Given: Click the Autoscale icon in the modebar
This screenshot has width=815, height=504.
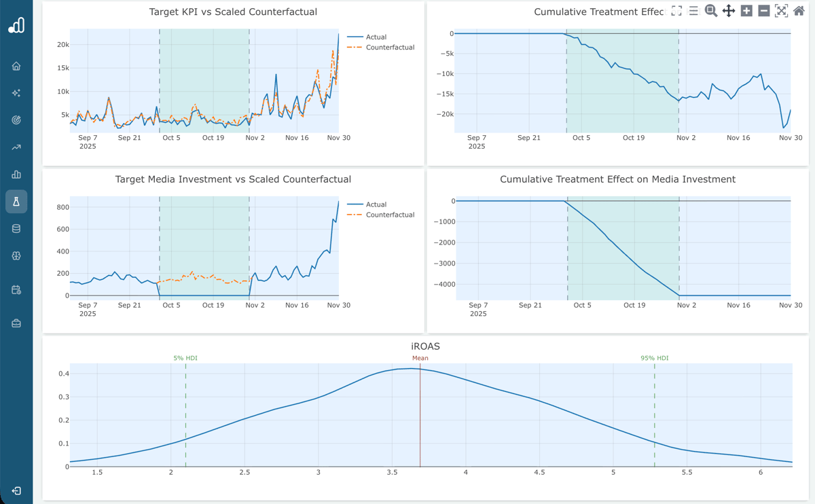Looking at the screenshot, I should (782, 11).
